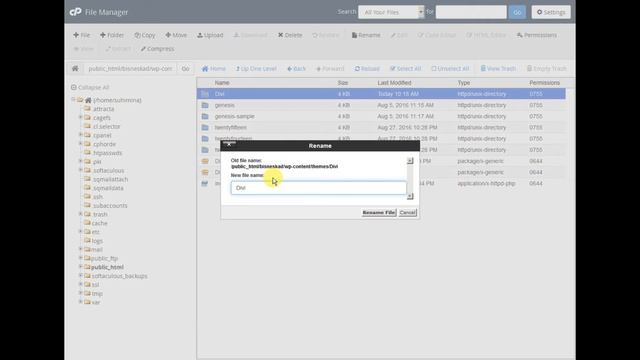Click the Copy toolbar icon
The height and width of the screenshot is (360, 640).
pyautogui.click(x=145, y=35)
